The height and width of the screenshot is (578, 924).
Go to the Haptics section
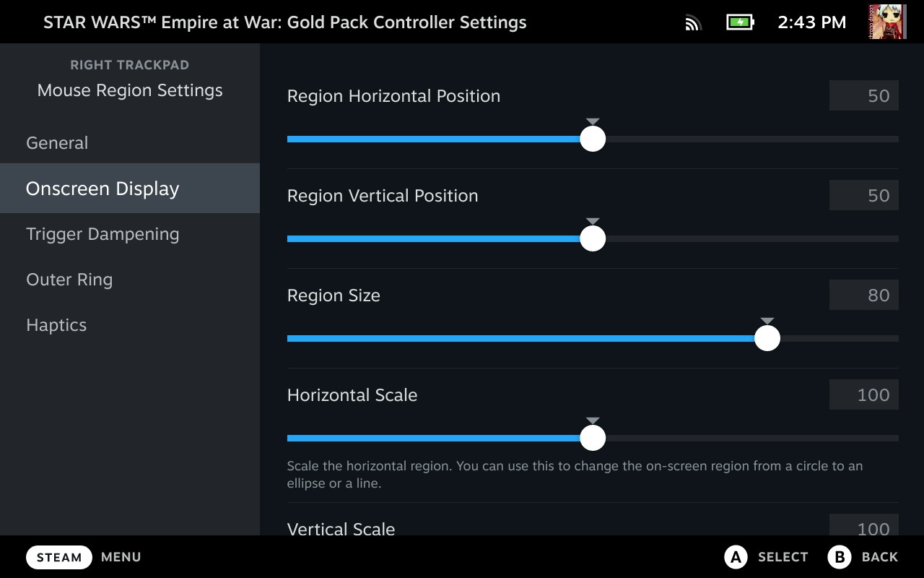coord(56,325)
